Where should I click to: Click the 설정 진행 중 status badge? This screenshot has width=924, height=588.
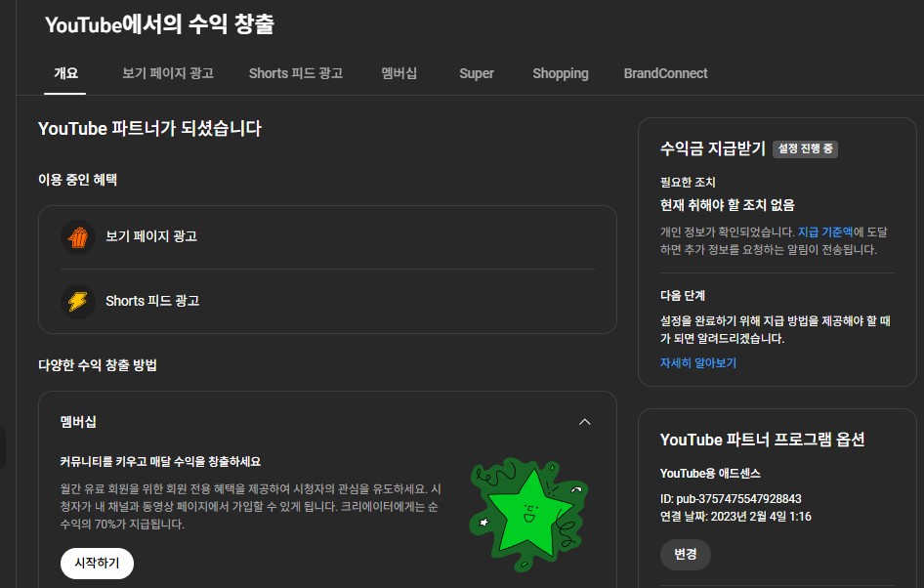click(805, 149)
